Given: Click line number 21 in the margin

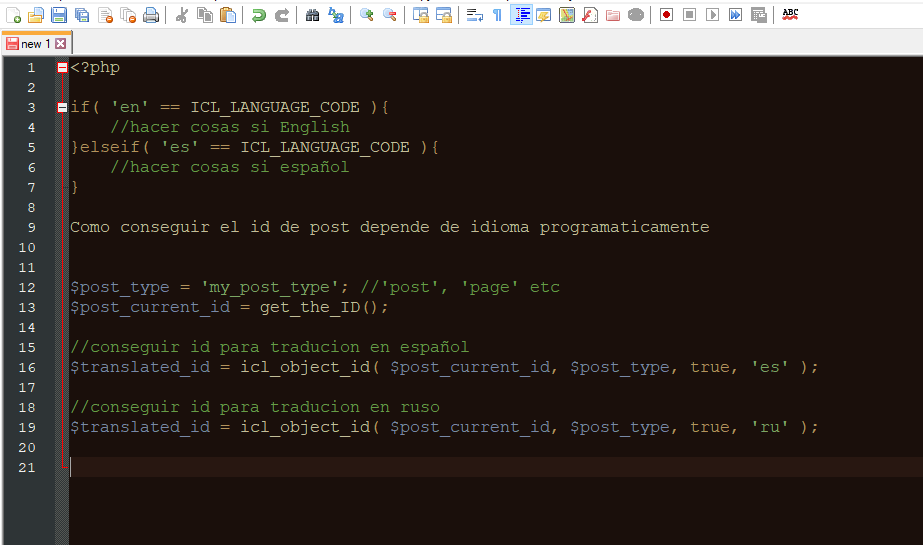Looking at the screenshot, I should (x=26, y=468).
